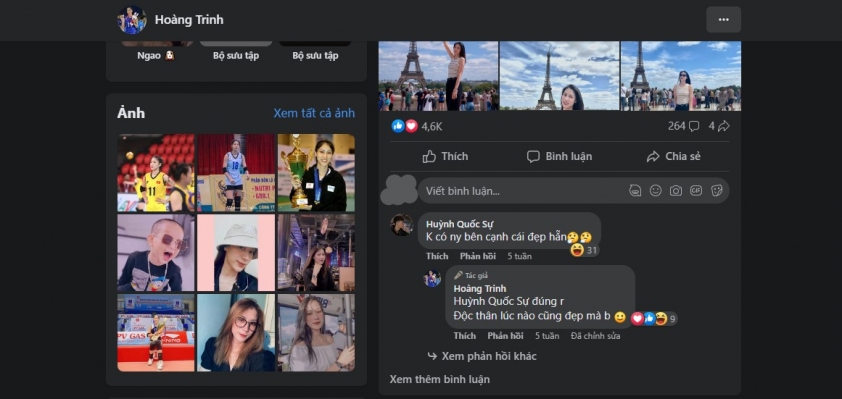This screenshot has height=399, width=842.
Task: Open the emoji picker in comment box
Action: 655,191
